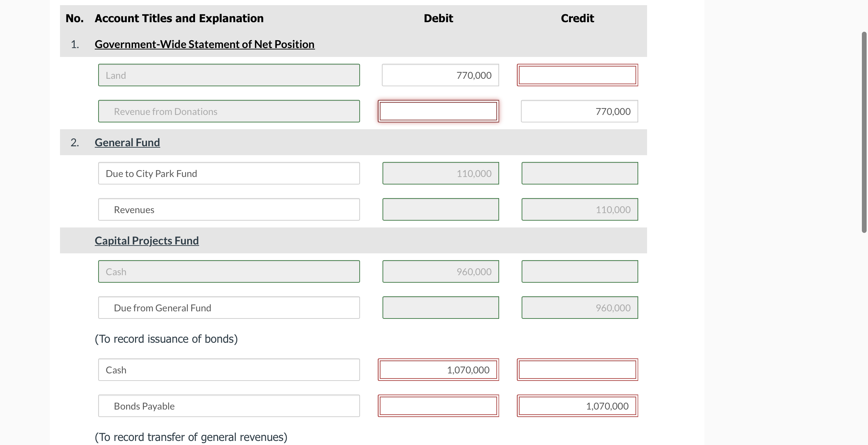868x445 pixels.
Task: Click the 1,070,000 credit field for Bonds Payable
Action: pos(577,406)
